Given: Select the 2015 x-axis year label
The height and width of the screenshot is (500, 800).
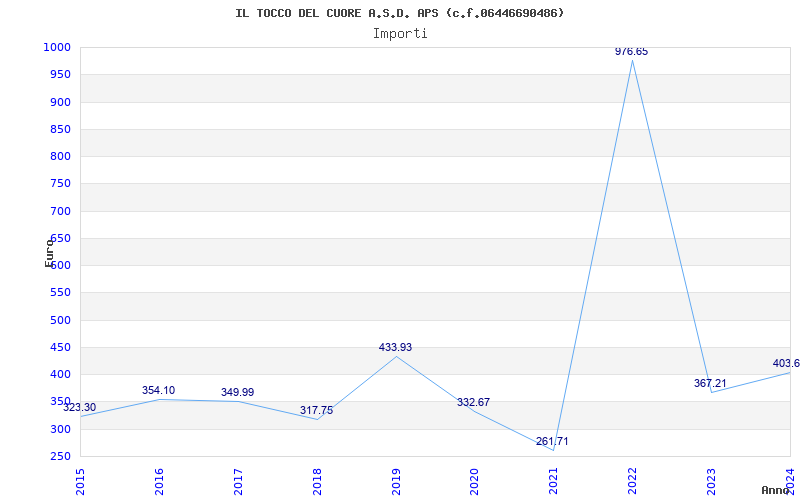Looking at the screenshot, I should [x=80, y=481].
